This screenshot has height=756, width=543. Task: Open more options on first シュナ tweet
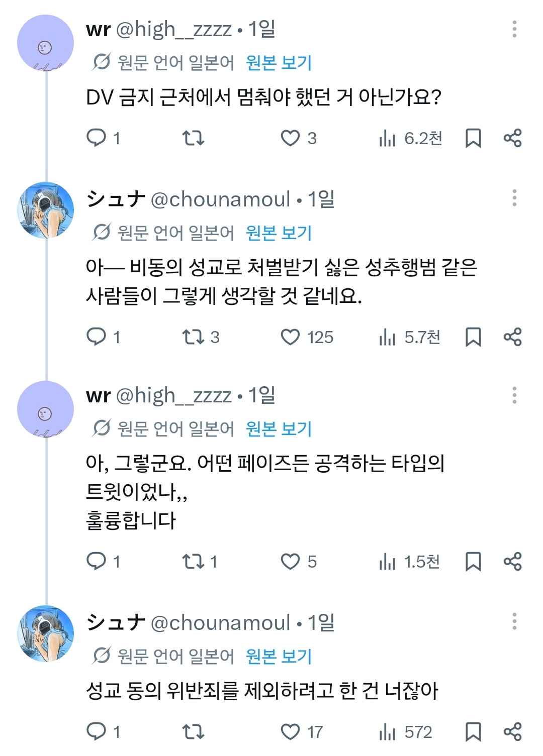click(x=514, y=198)
